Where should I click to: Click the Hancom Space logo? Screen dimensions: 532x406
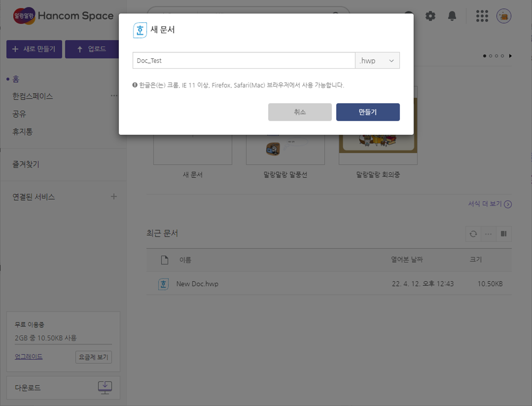coord(63,16)
